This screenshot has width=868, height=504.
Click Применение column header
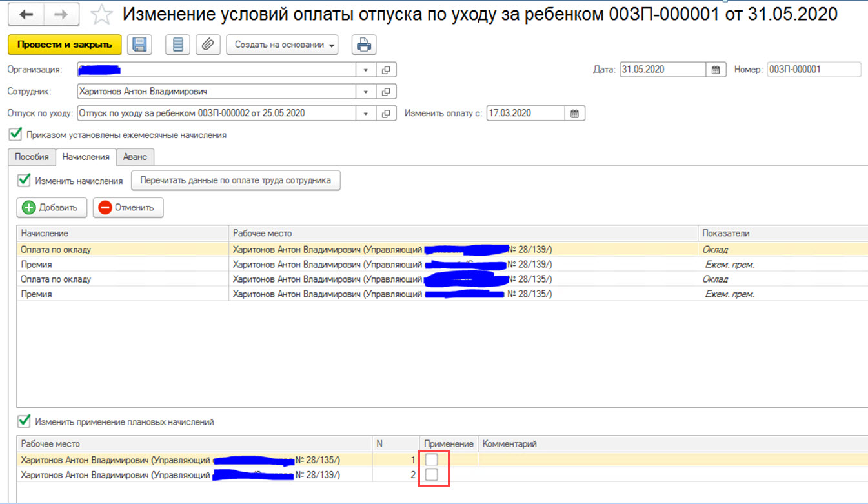(449, 444)
